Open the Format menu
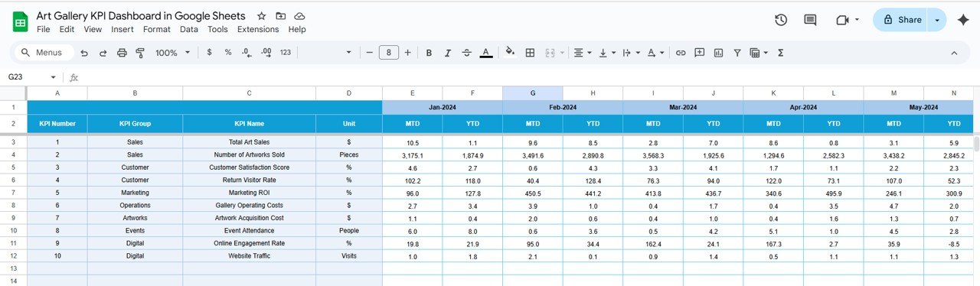The image size is (980, 286). coord(157,29)
